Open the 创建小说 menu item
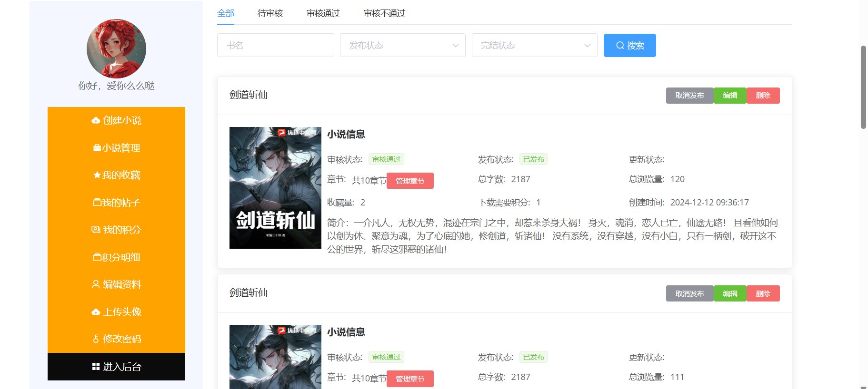Image resolution: width=868 pixels, height=389 pixels. pyautogui.click(x=116, y=121)
